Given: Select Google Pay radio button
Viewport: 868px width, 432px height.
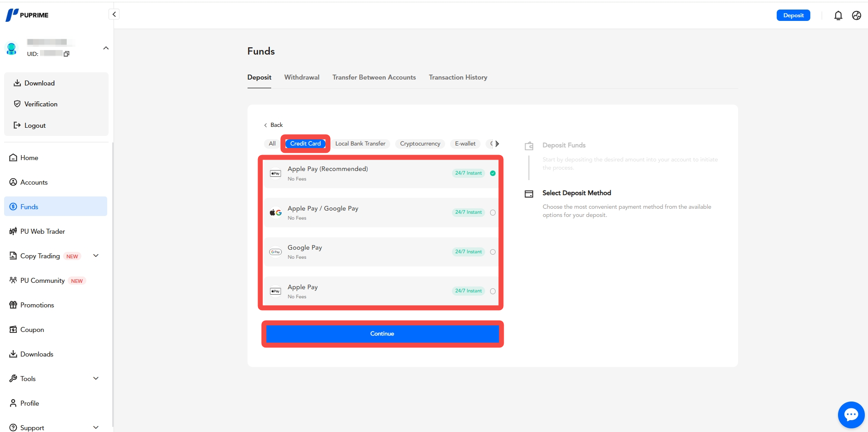Looking at the screenshot, I should pyautogui.click(x=493, y=252).
